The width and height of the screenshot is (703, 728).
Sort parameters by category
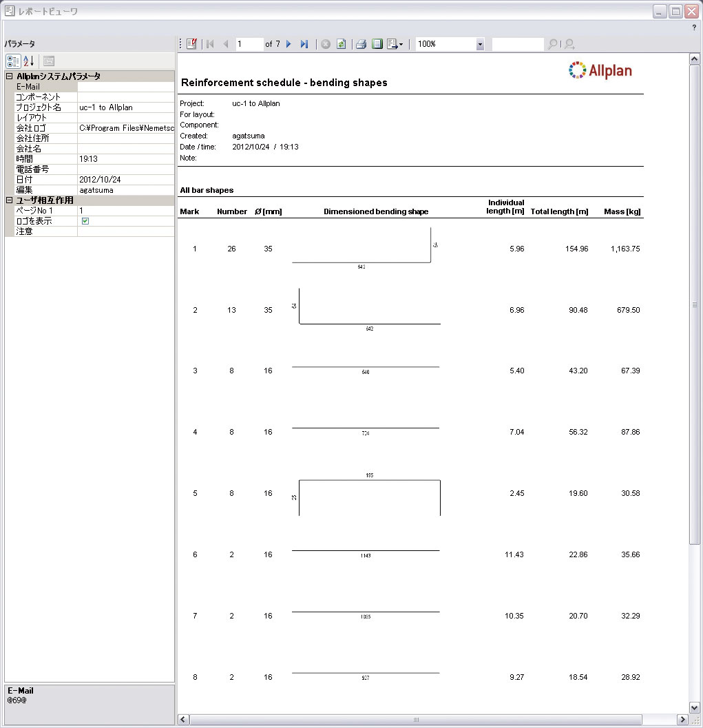coord(13,61)
